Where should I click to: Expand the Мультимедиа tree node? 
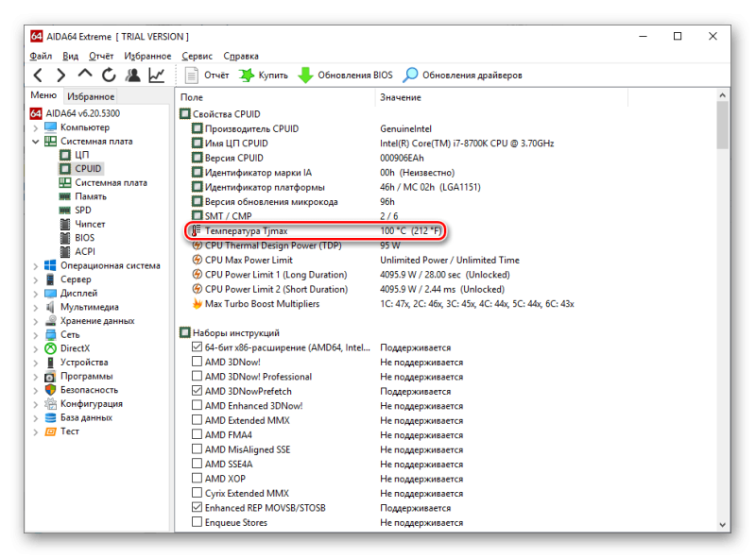36,308
